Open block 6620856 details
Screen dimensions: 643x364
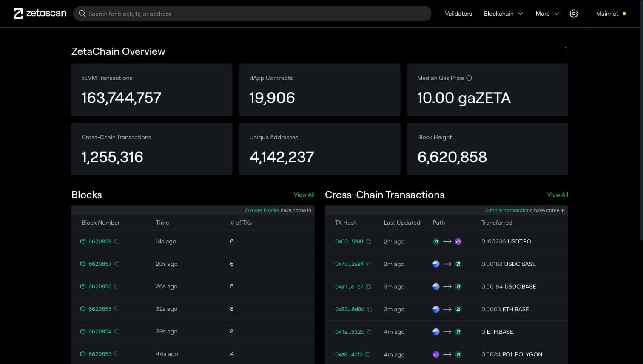coord(100,286)
